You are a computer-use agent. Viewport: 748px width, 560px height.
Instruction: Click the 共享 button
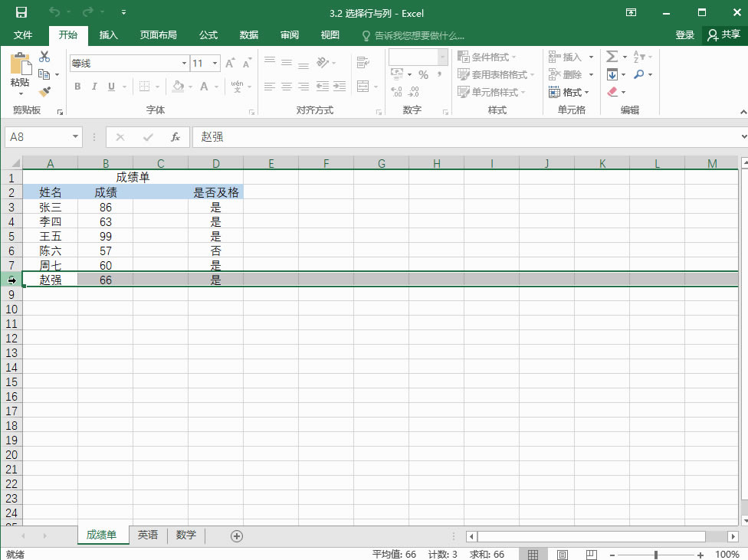tap(730, 34)
